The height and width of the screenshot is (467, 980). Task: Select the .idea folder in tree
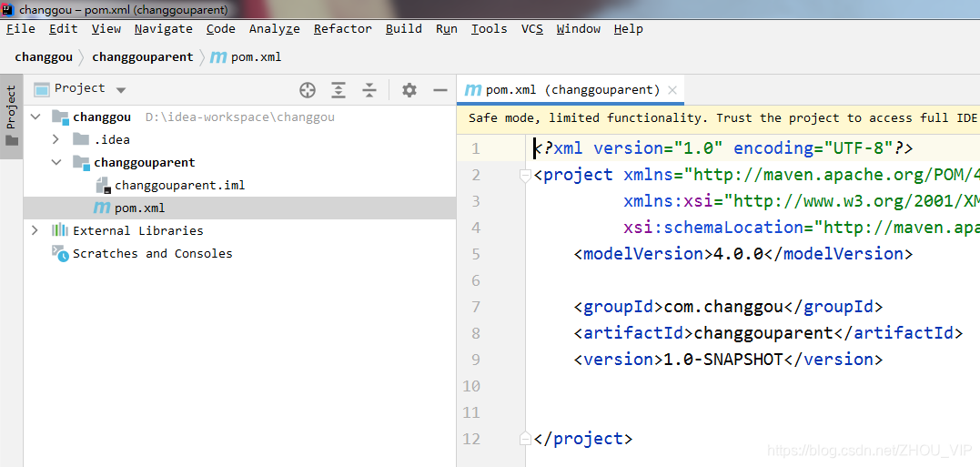pos(112,139)
